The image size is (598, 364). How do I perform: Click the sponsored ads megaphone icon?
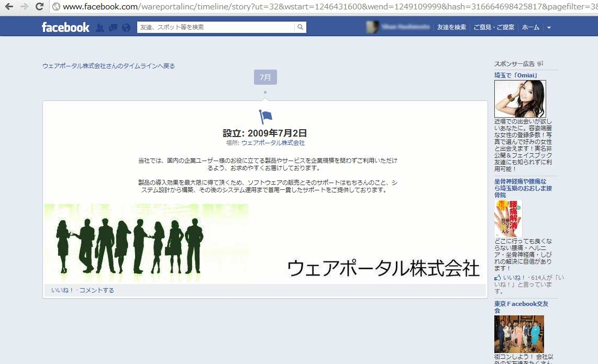click(540, 64)
